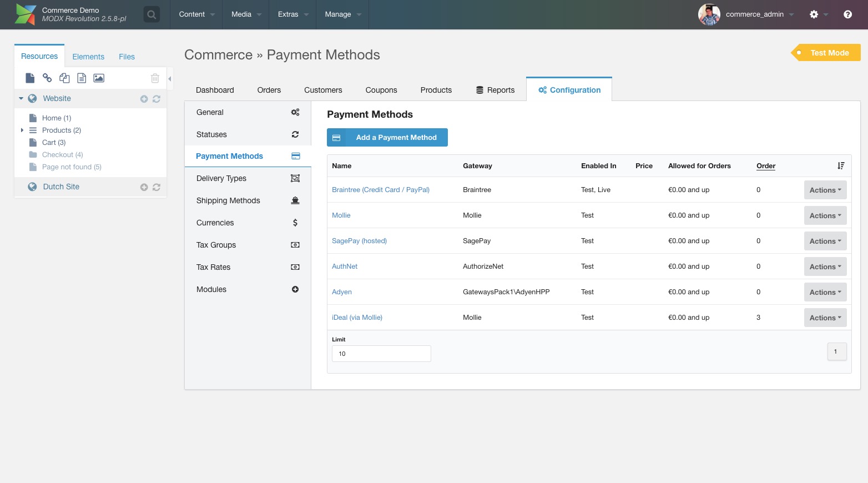The height and width of the screenshot is (483, 868).
Task: Switch to the Elements tab
Action: [88, 57]
